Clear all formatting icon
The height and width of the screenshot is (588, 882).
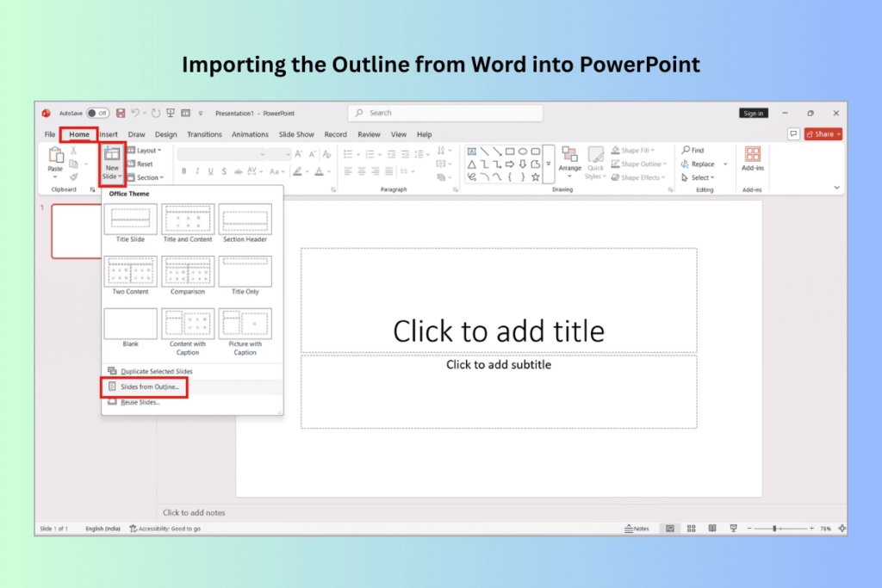coord(326,153)
